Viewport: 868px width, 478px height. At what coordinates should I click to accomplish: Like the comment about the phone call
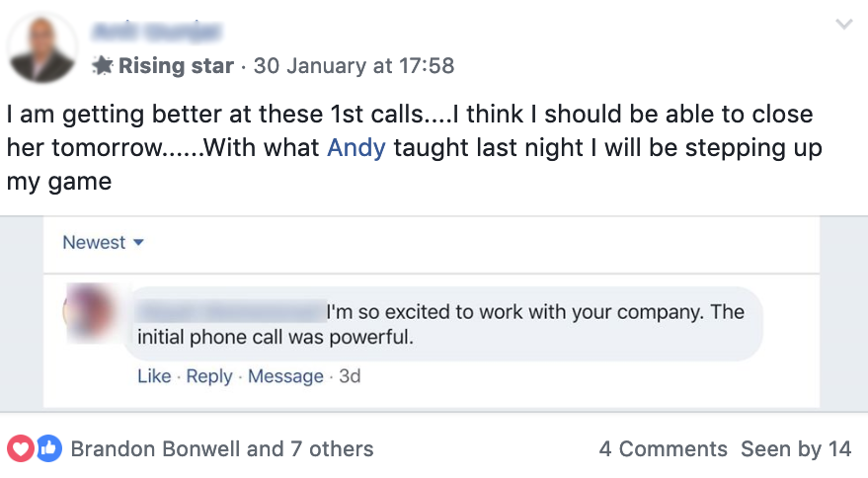click(154, 376)
